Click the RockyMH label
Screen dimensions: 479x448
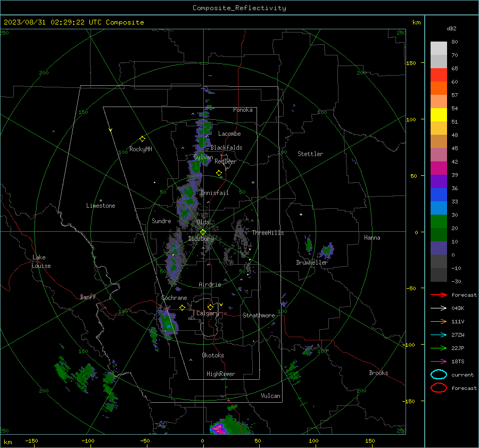point(141,149)
